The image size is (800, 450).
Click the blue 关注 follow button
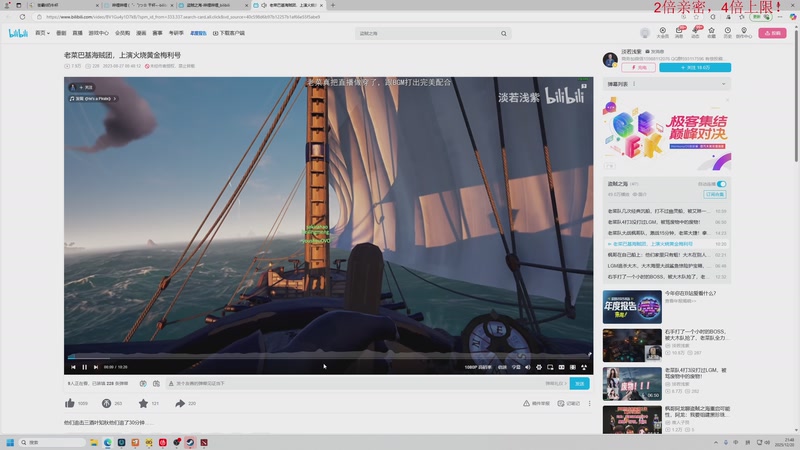(x=695, y=67)
